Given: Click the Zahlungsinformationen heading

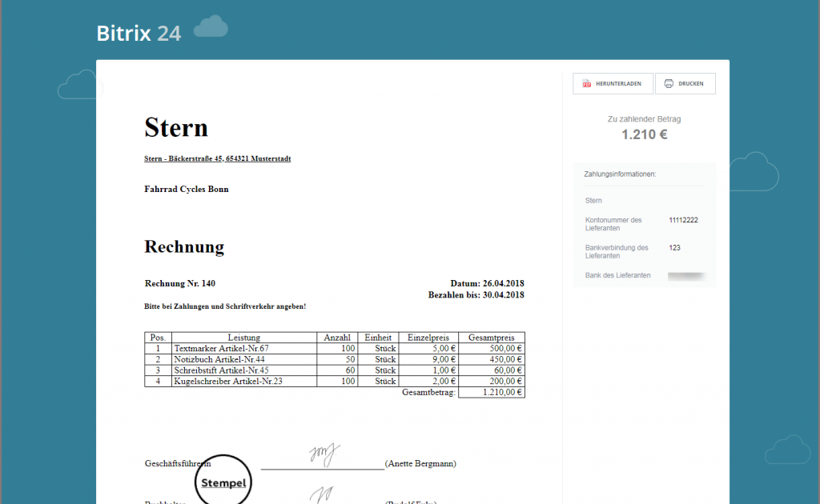Looking at the screenshot, I should click(x=620, y=174).
